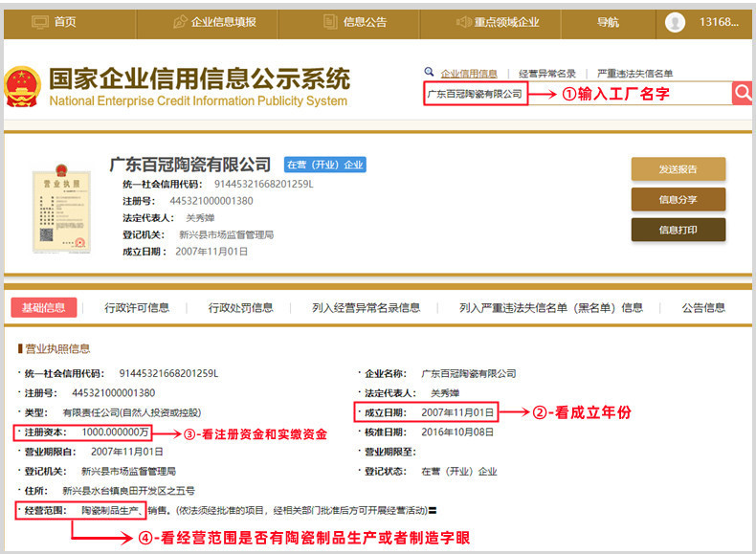The height and width of the screenshot is (554, 756).
Task: Click the header registration number 445321000001380
Action: click(211, 201)
